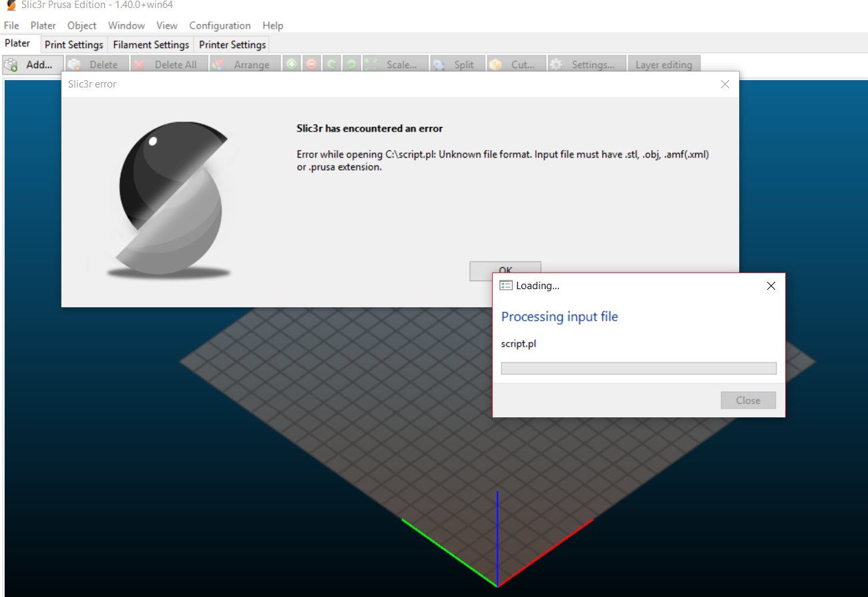Screen dimensions: 868x597
Task: Enable Layer editing mode
Action: point(664,64)
